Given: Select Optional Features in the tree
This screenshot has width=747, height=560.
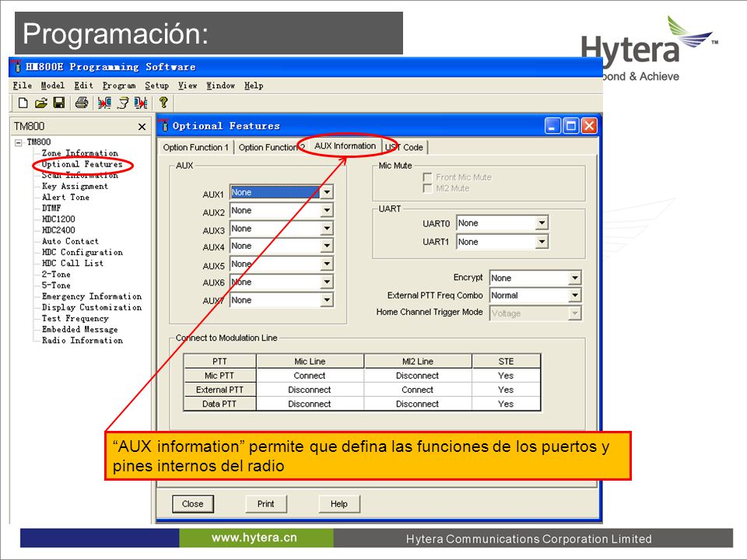Looking at the screenshot, I should 82,164.
